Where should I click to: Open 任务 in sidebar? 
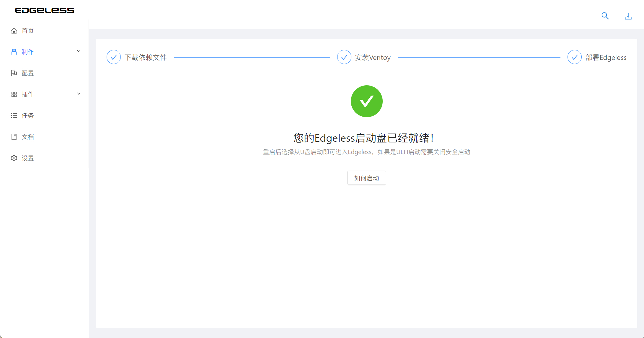tap(44, 116)
